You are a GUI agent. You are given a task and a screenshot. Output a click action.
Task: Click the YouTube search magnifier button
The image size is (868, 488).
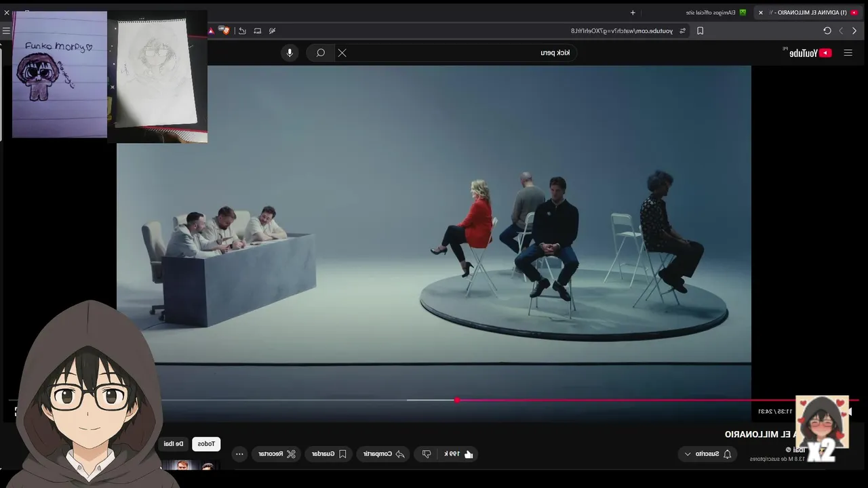[x=321, y=53]
